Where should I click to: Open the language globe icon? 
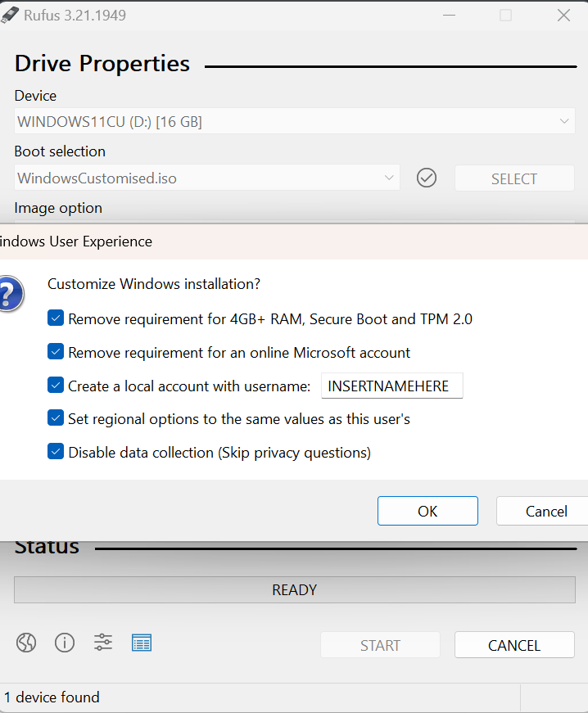26,643
